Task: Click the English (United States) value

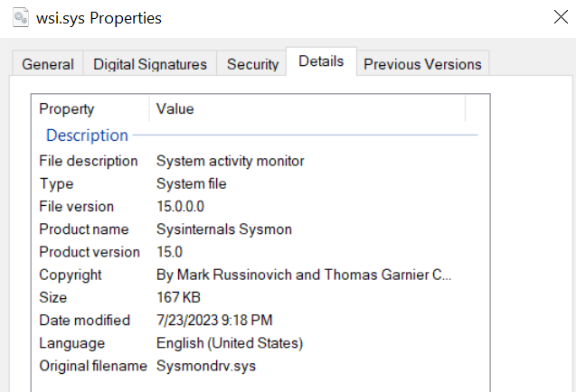Action: [230, 343]
